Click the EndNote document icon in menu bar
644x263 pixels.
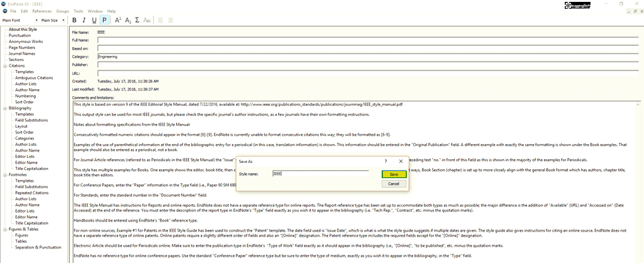tap(4, 11)
